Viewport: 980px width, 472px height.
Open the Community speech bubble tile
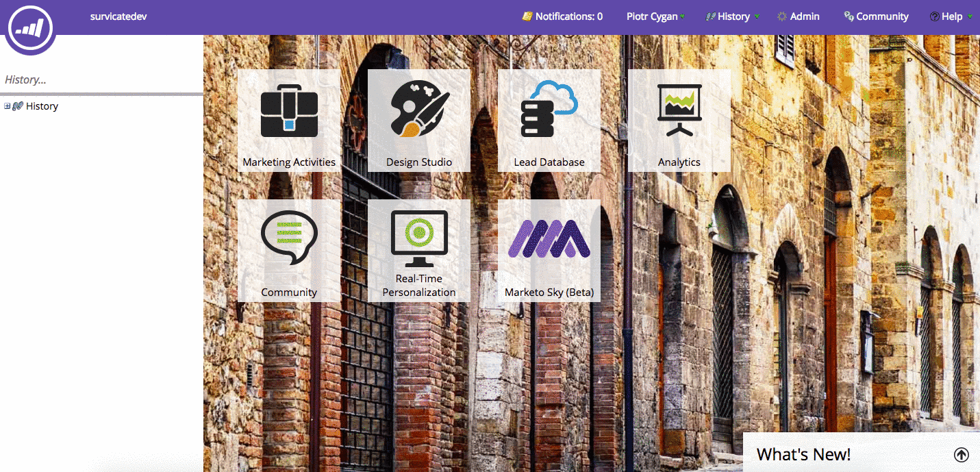click(289, 251)
